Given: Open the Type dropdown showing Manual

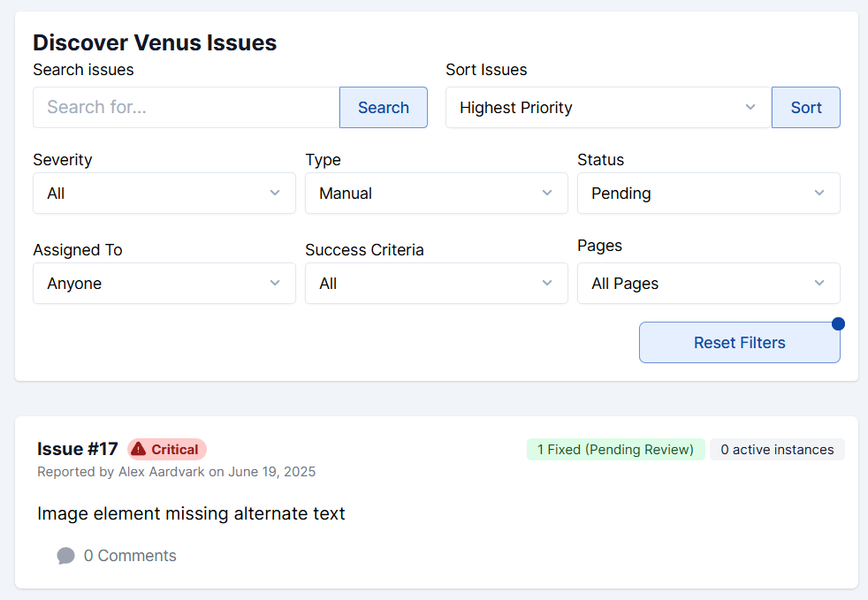Looking at the screenshot, I should point(436,194).
